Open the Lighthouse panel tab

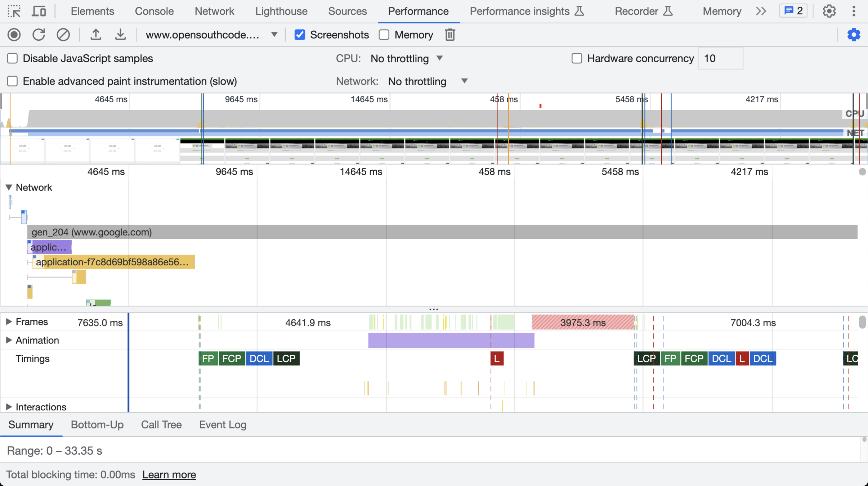click(281, 11)
